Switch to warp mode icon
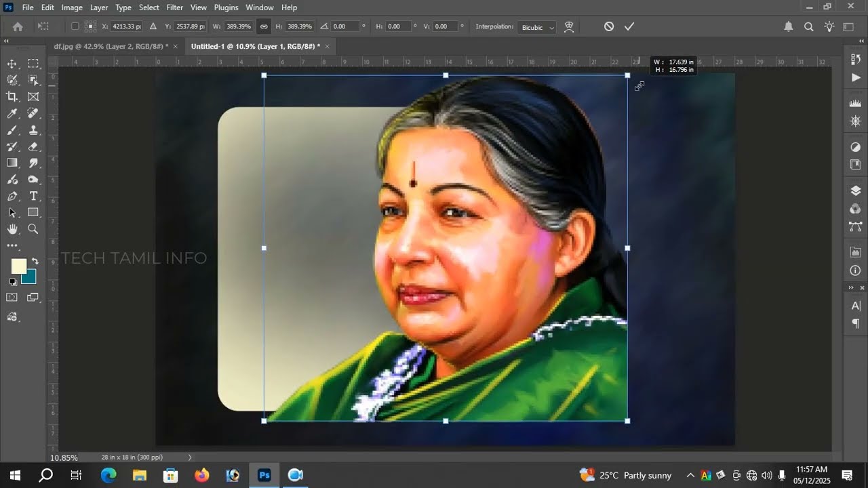868x488 pixels. (569, 26)
